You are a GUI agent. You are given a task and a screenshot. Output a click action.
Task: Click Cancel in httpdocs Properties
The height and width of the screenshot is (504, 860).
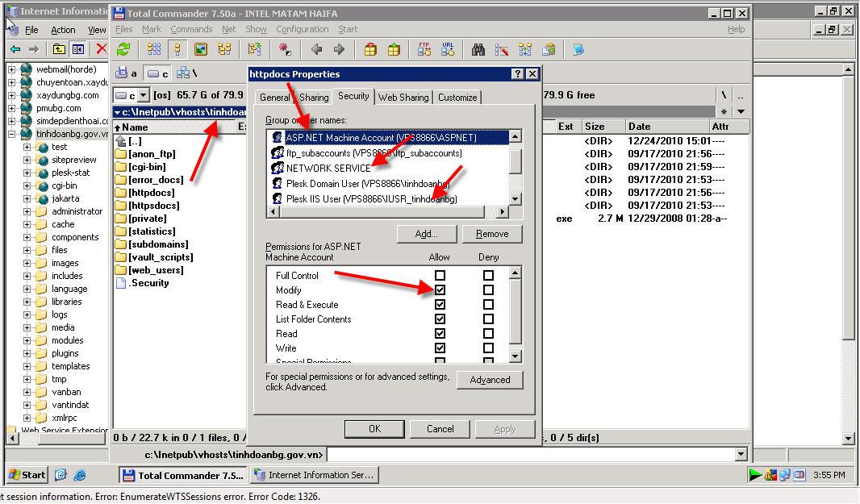point(440,429)
